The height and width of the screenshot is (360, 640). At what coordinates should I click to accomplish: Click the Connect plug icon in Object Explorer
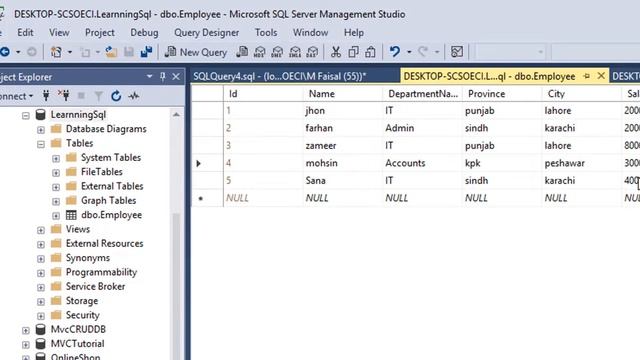tap(46, 96)
